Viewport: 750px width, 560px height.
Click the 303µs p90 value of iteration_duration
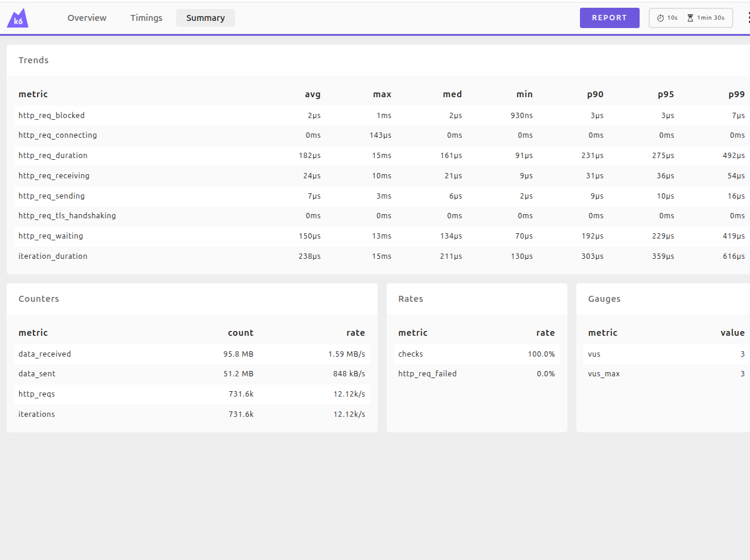592,256
